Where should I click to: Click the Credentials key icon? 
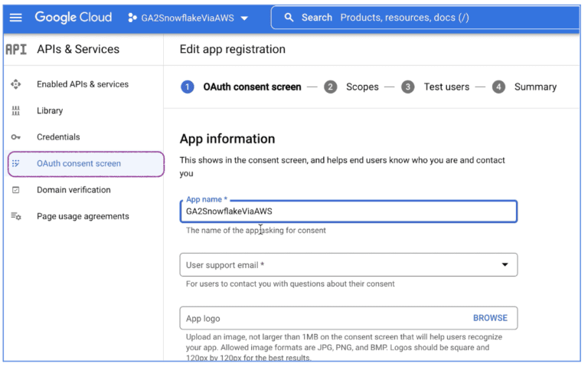[16, 137]
